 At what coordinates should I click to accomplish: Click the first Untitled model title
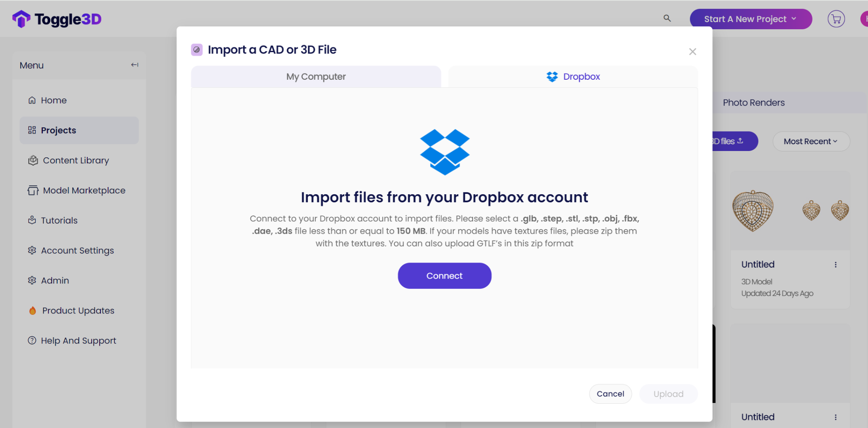[758, 265]
